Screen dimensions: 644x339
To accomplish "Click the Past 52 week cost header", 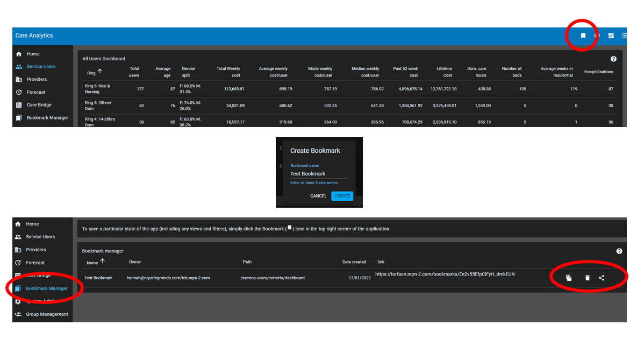I will tap(405, 72).
